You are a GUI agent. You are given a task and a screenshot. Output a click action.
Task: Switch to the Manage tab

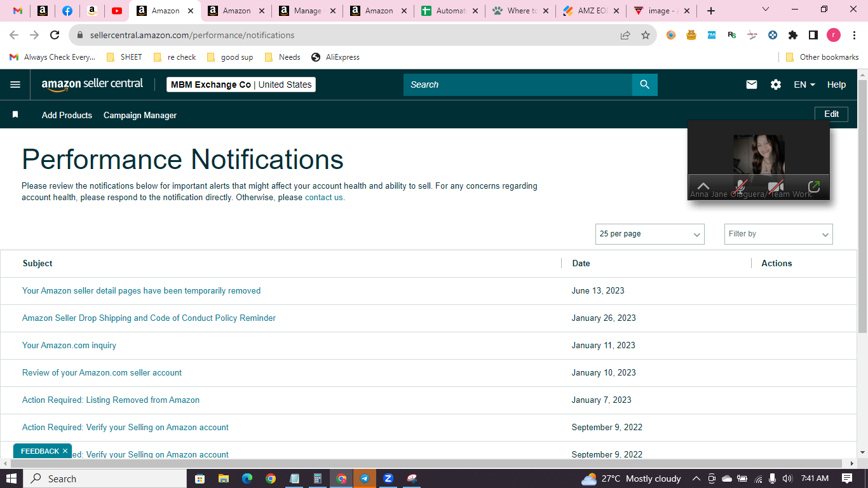306,11
